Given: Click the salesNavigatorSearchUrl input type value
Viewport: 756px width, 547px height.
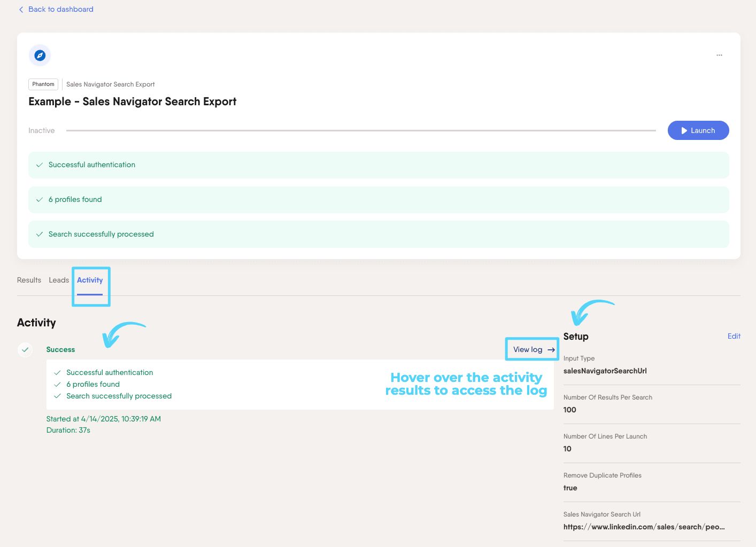Looking at the screenshot, I should click(605, 371).
